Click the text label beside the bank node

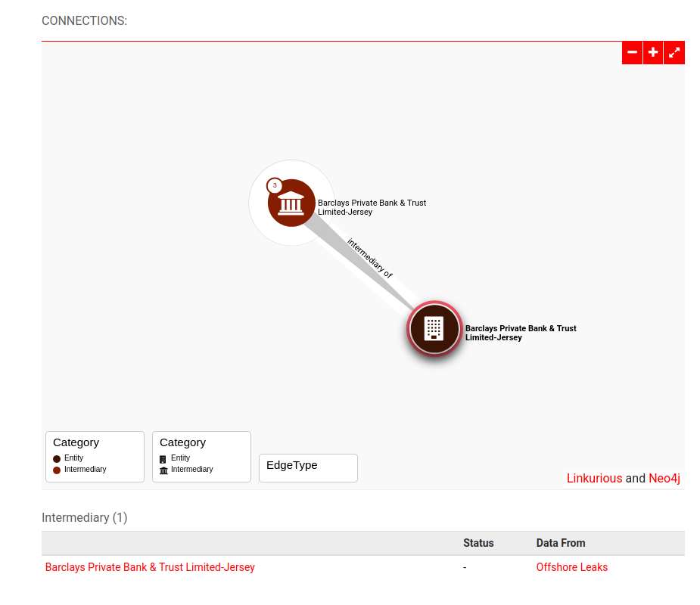pyautogui.click(x=372, y=207)
